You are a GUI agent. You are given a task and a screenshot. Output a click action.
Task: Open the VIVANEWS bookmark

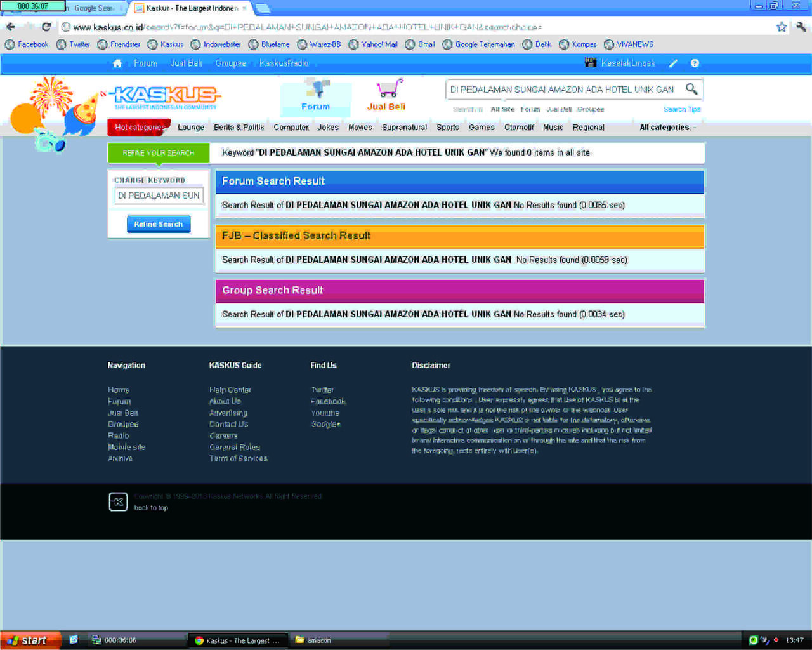629,44
